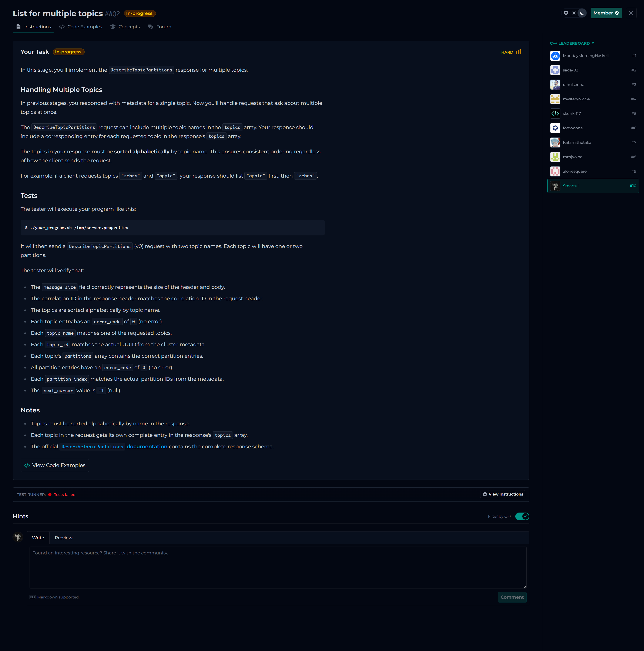The height and width of the screenshot is (651, 644).
Task: Expand View Instructions in test runner
Action: (503, 494)
